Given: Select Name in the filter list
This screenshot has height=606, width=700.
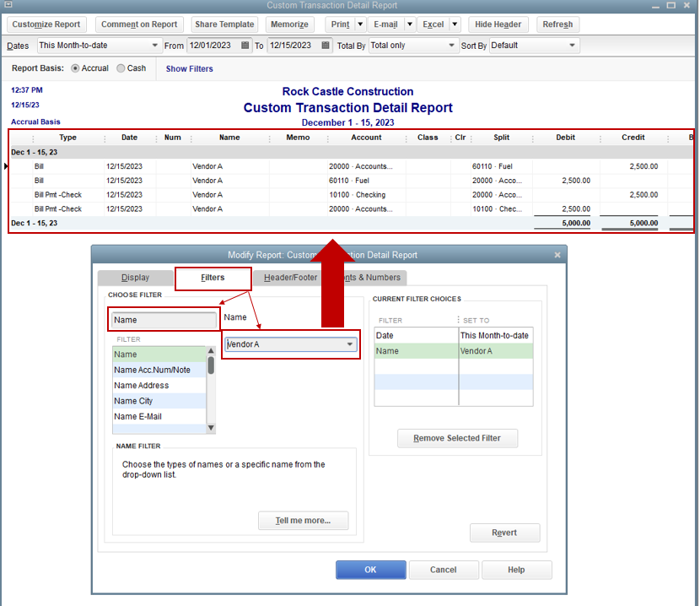Looking at the screenshot, I should [x=159, y=354].
